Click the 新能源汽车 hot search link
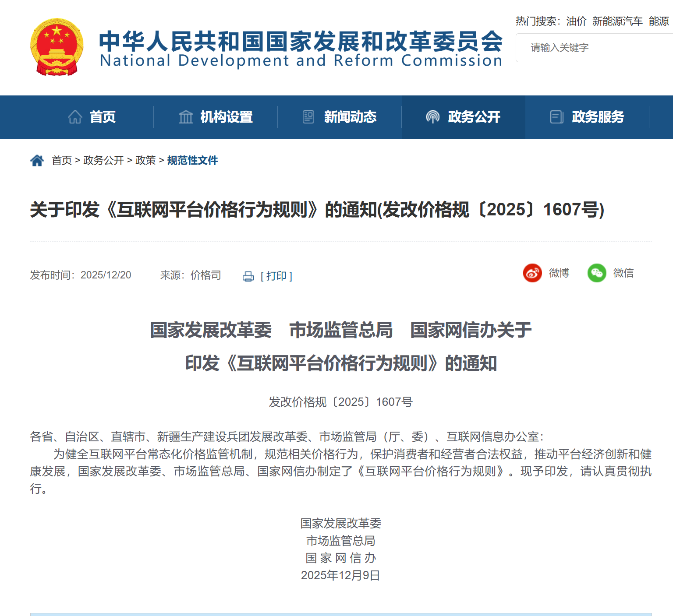This screenshot has height=616, width=673. [x=617, y=21]
